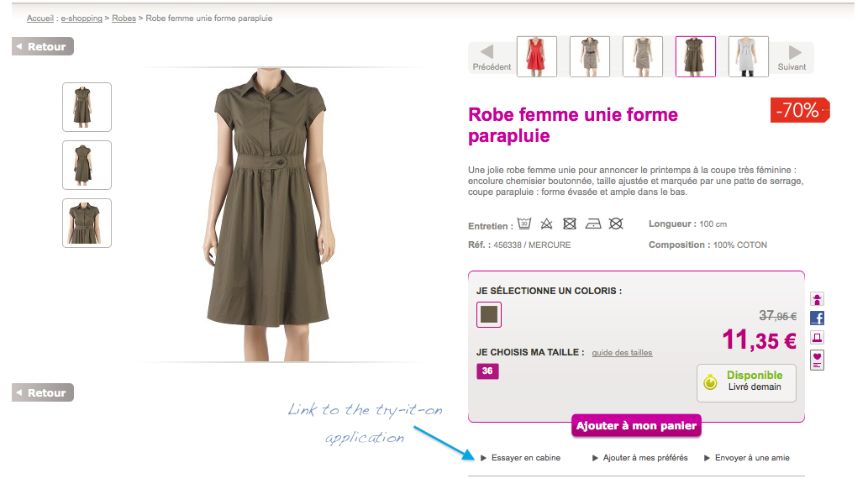The height and width of the screenshot is (484, 868).
Task: Open the guide des tailles link
Action: [622, 353]
